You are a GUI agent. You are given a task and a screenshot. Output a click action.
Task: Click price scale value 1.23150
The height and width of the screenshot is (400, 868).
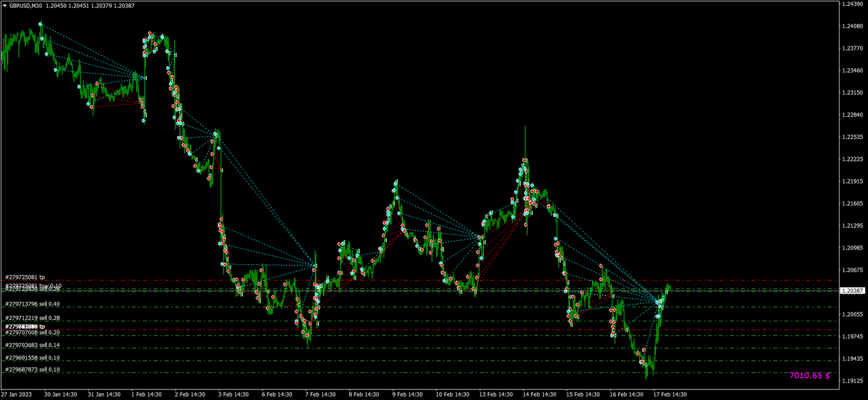(x=852, y=93)
